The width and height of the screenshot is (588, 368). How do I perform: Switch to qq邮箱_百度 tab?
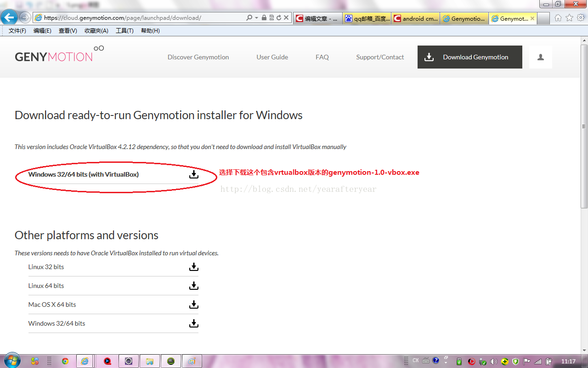[x=367, y=18]
